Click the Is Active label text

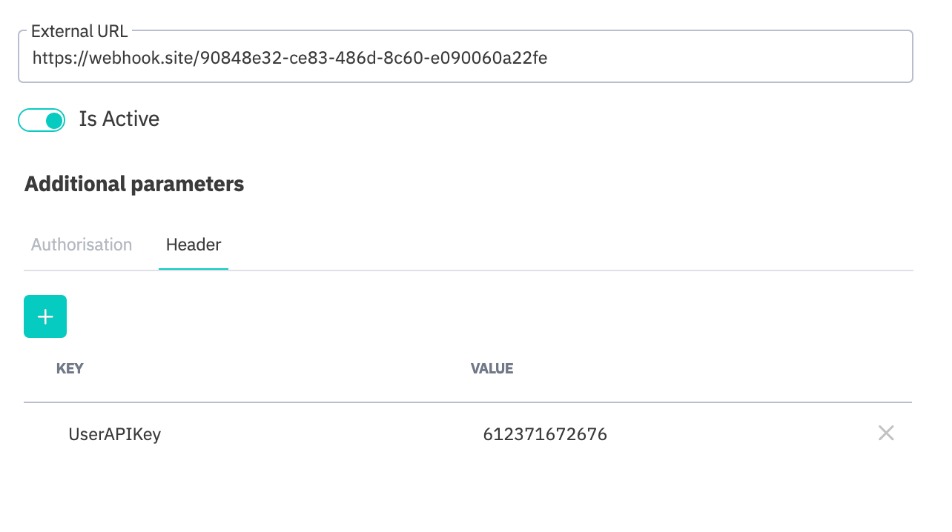click(119, 119)
